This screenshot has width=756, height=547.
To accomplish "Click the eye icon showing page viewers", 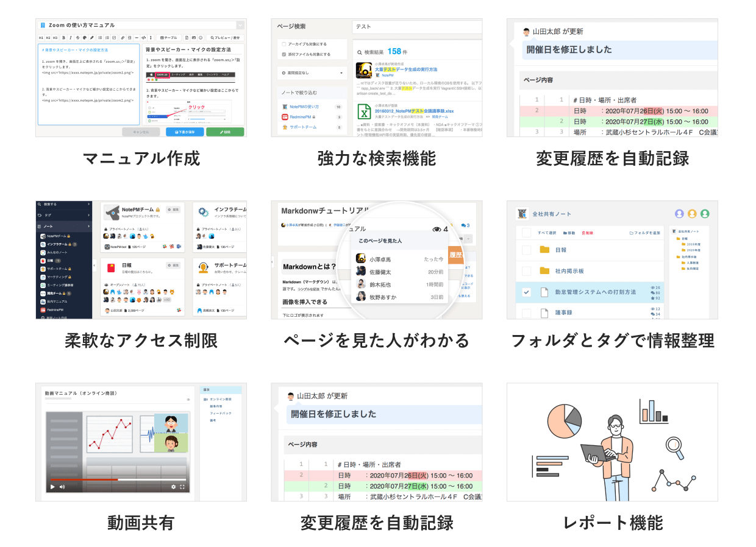I will (437, 230).
